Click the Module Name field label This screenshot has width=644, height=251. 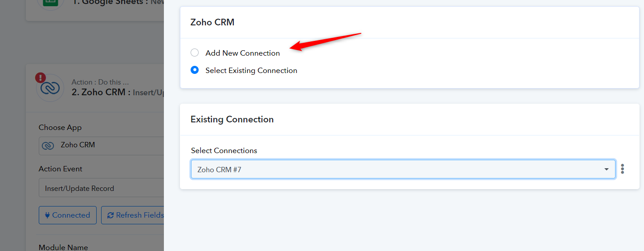tap(63, 247)
